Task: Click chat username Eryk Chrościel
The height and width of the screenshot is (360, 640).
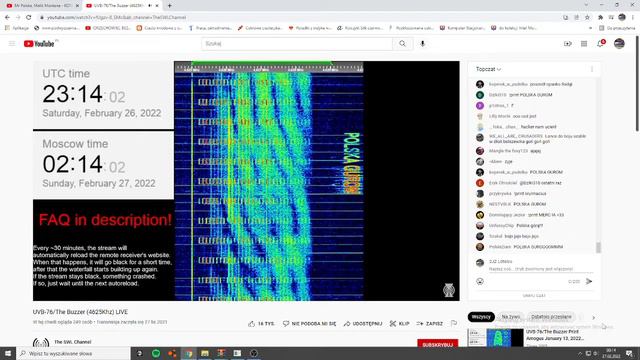Action: tap(503, 183)
